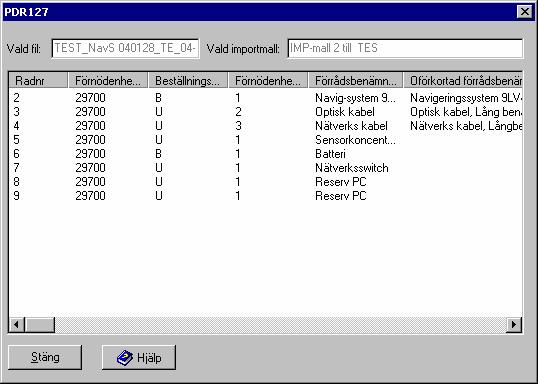The image size is (538, 384).
Task: Click the 'Batteri' cell
Action: tap(330, 154)
